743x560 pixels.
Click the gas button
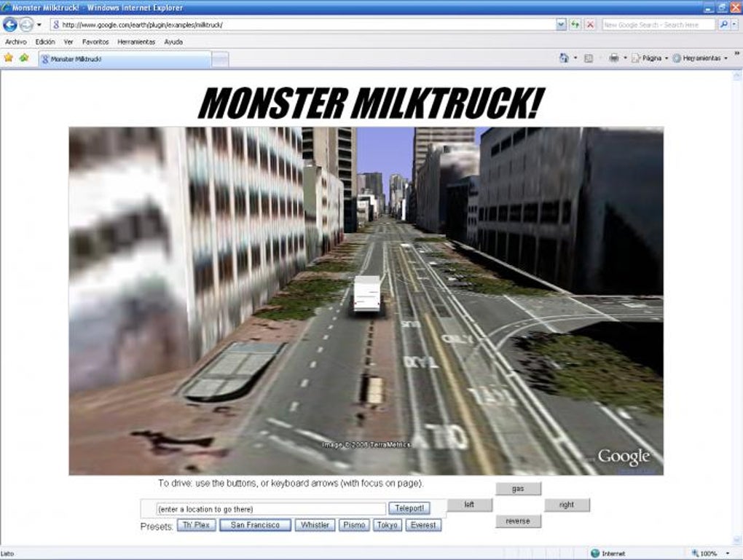click(x=519, y=489)
